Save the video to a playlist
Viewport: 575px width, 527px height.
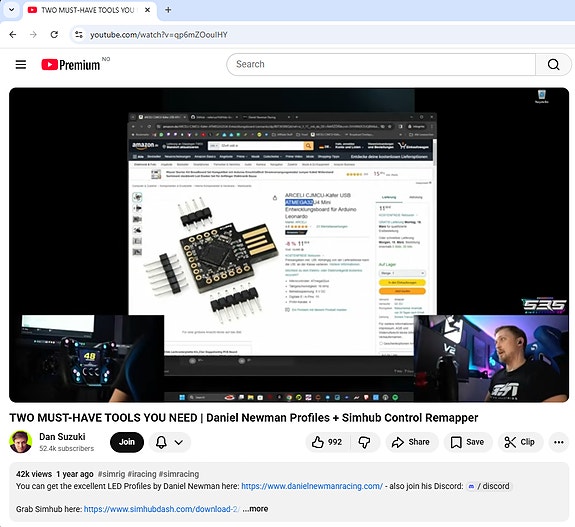(467, 442)
